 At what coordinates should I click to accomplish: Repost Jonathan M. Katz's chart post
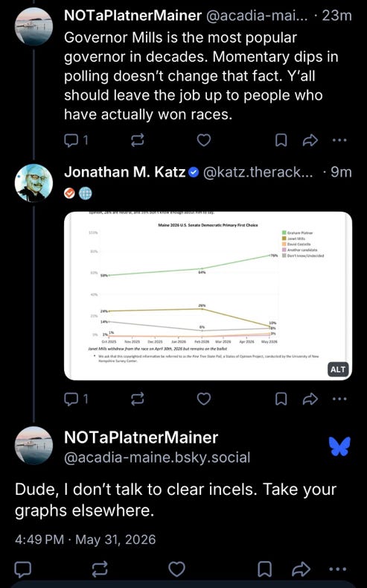tap(138, 399)
